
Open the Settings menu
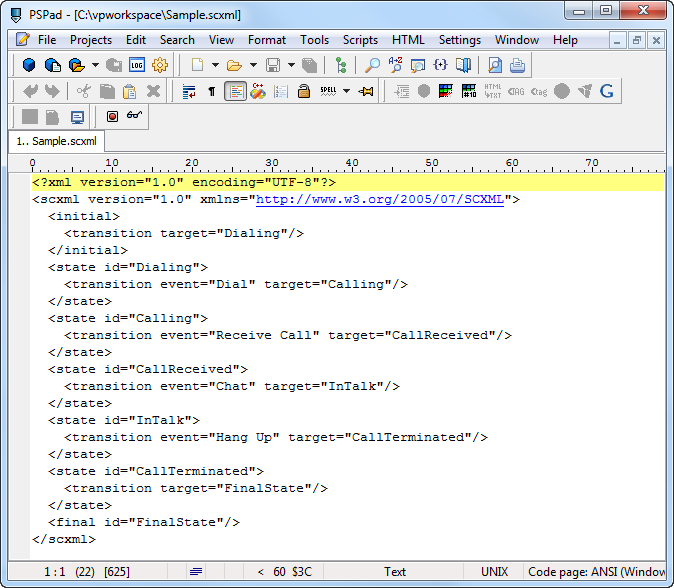click(460, 40)
